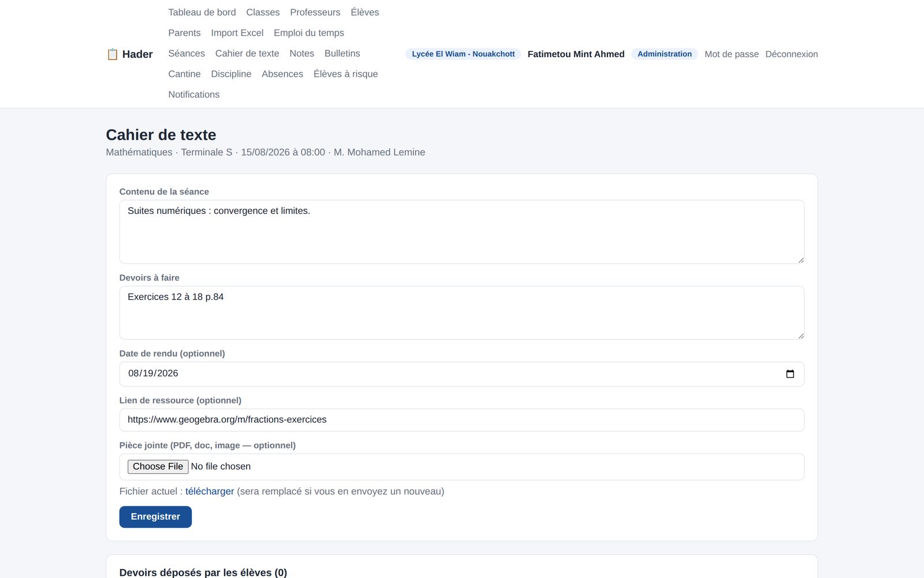The image size is (924, 578).
Task: Click the Date de rendu field
Action: tap(461, 374)
